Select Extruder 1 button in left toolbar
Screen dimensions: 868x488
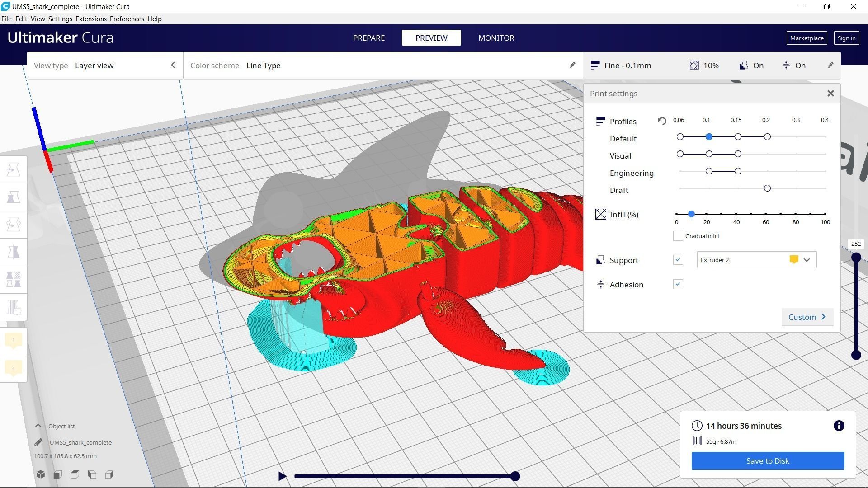pyautogui.click(x=14, y=340)
